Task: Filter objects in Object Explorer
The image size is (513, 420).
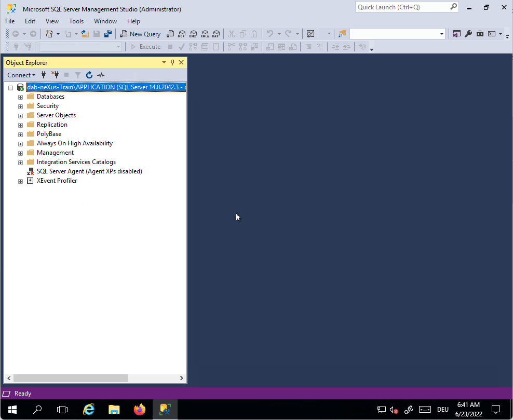Action: 77,75
